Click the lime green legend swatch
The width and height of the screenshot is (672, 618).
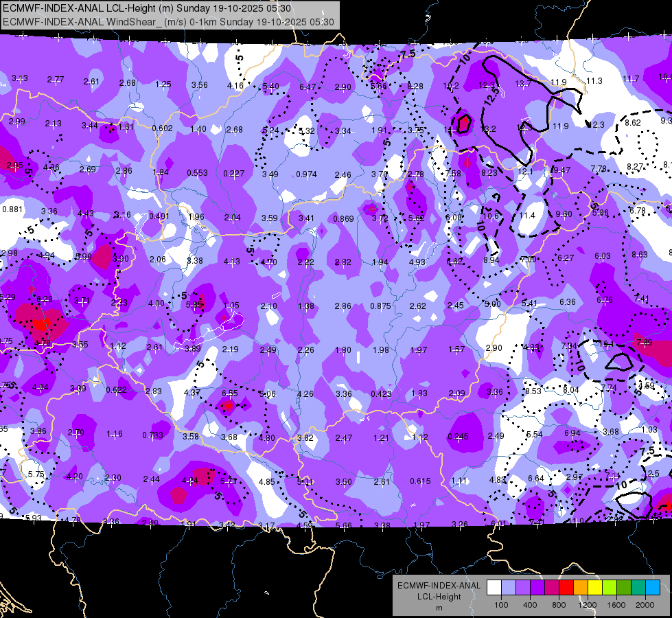point(610,588)
